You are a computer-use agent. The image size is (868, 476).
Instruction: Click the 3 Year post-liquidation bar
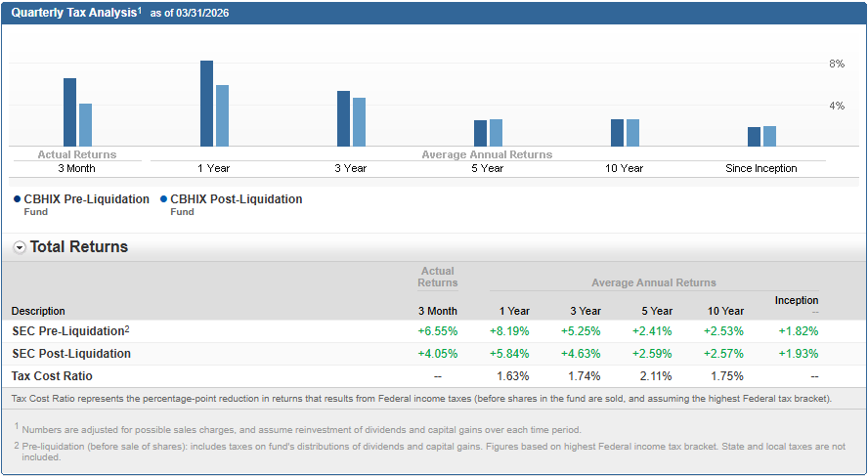click(x=359, y=121)
